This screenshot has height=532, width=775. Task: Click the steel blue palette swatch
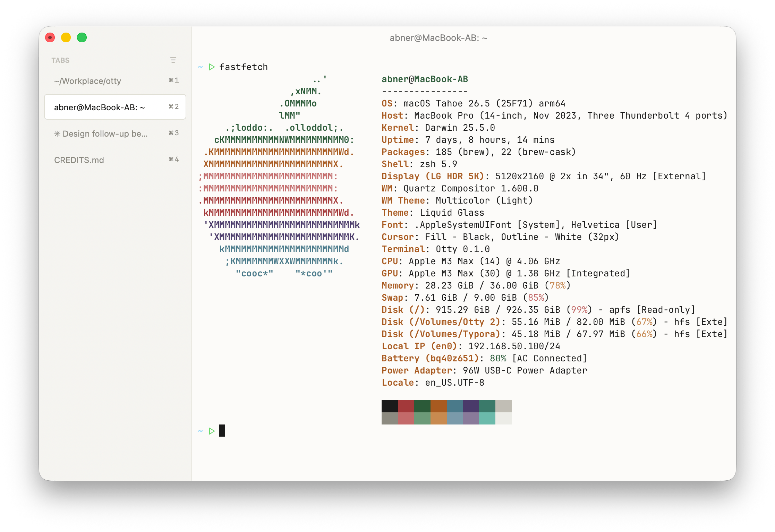(x=455, y=406)
